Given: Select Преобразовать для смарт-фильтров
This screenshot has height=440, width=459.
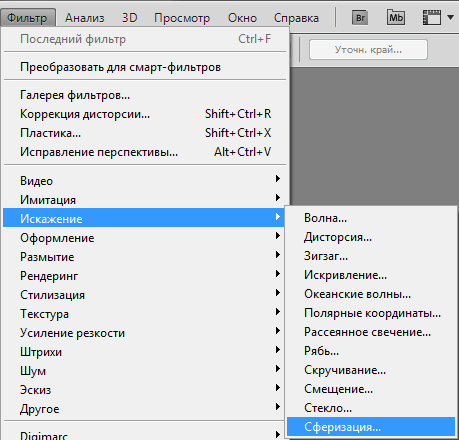Looking at the screenshot, I should [145, 67].
